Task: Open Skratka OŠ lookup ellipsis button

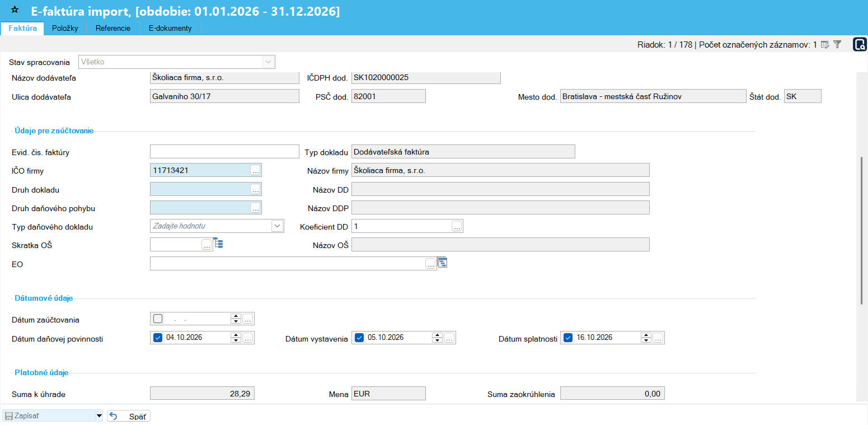Action: (x=207, y=245)
